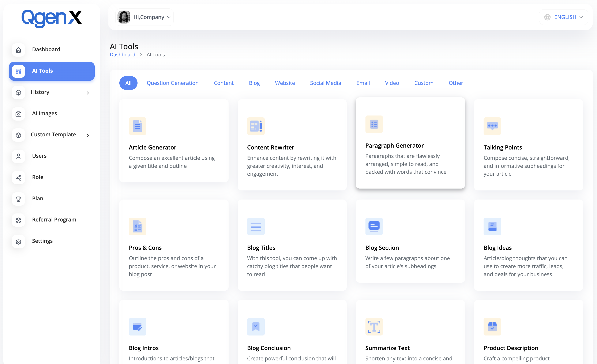Viewport: 597px width, 364px height.
Task: Open the Pros & Cons title
Action: [145, 247]
